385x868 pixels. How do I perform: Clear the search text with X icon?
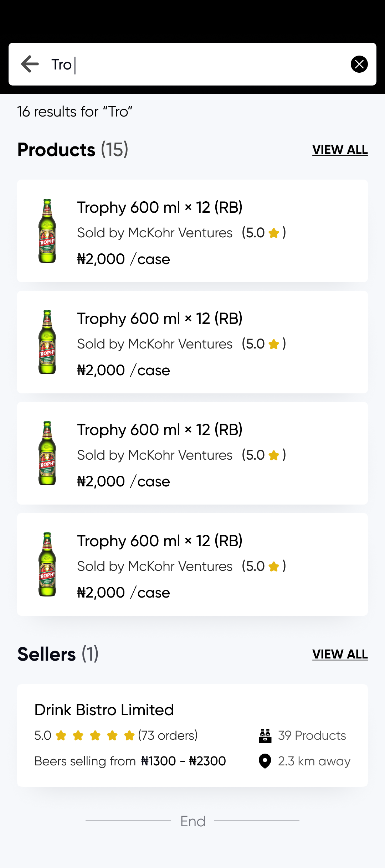[x=359, y=64]
